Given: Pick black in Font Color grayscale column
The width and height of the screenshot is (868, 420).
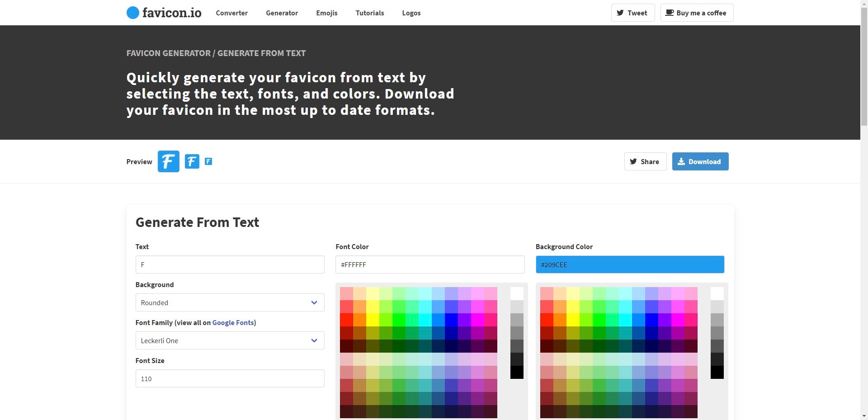Looking at the screenshot, I should pos(517,372).
